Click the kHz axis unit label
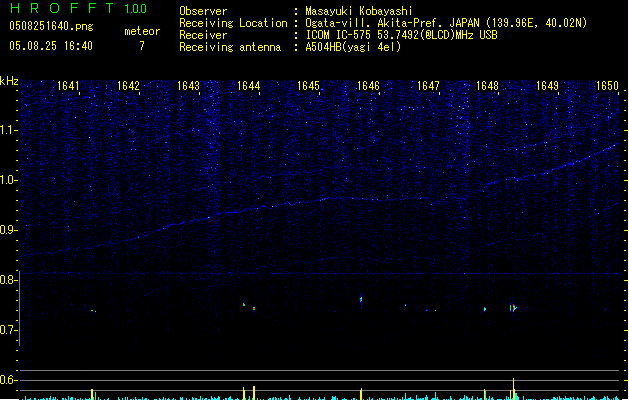629x400 pixels. (9, 81)
